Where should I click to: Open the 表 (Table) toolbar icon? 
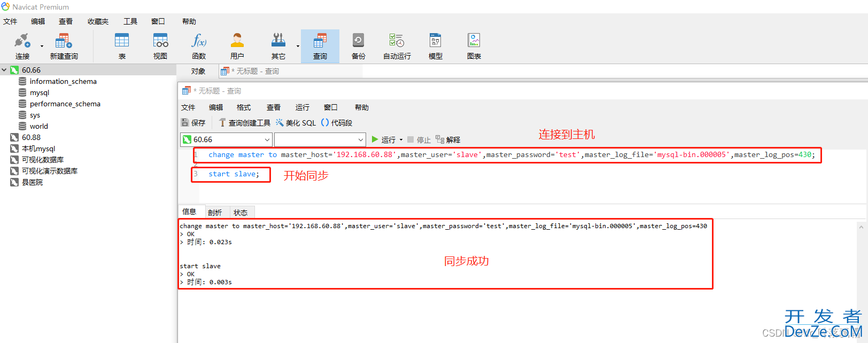coord(122,46)
